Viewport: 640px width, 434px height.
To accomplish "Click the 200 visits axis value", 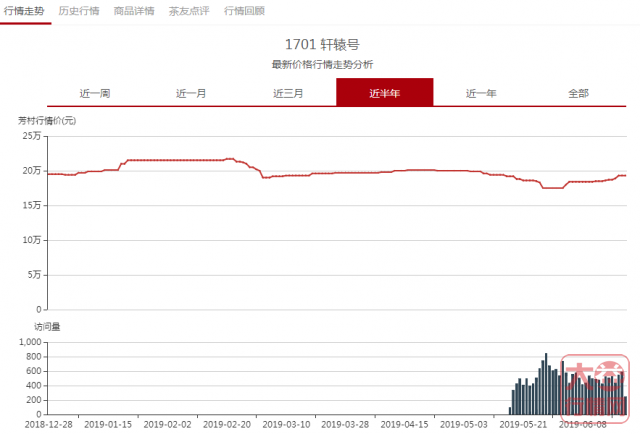I will point(33,400).
